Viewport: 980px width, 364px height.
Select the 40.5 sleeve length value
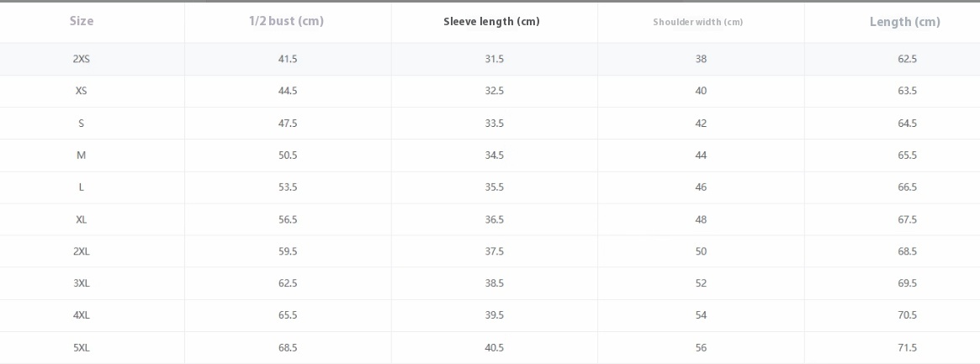(x=494, y=348)
